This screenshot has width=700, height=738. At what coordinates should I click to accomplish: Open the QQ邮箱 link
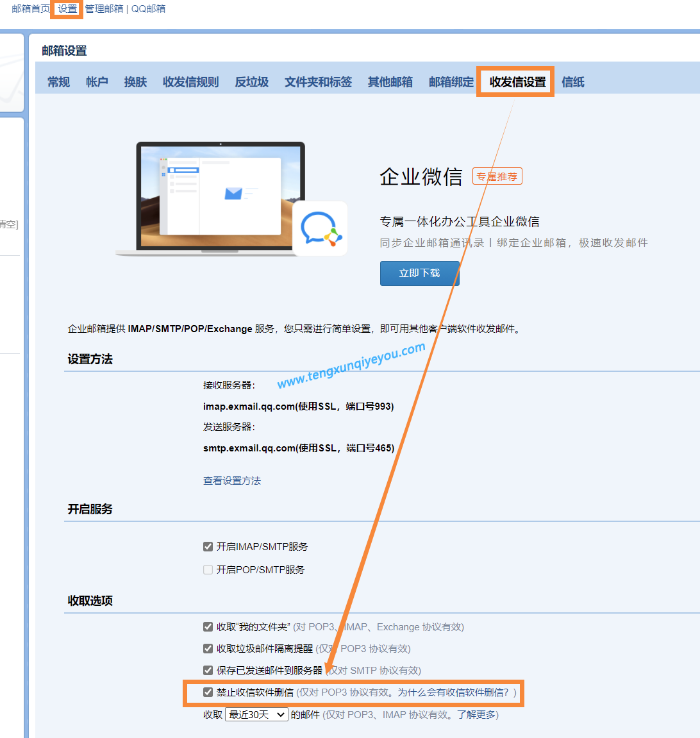coord(148,9)
